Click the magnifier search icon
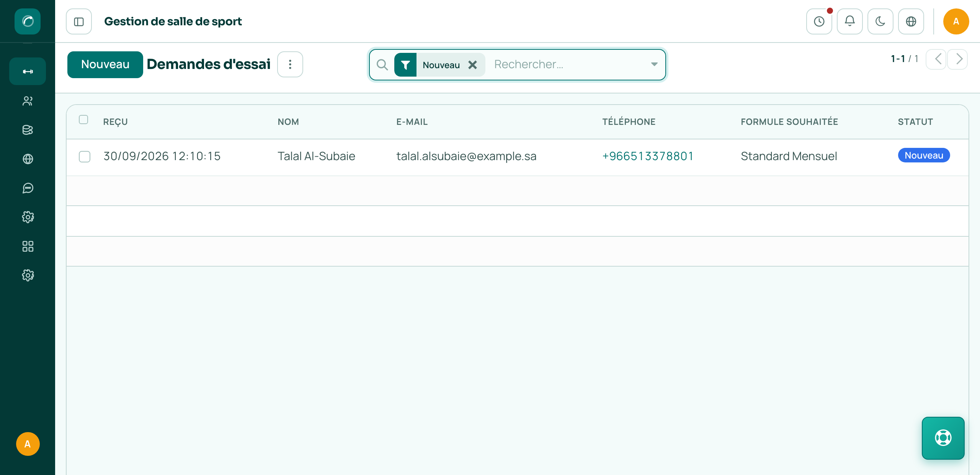The height and width of the screenshot is (475, 980). (382, 65)
